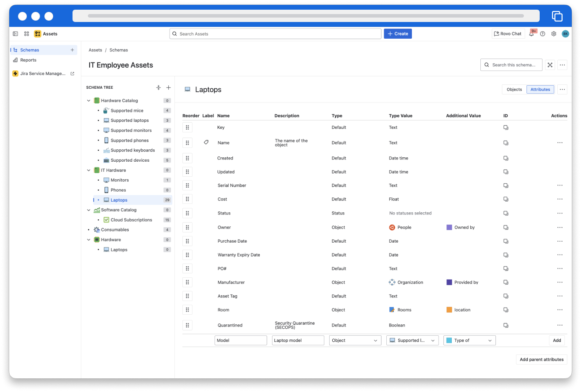
Task: Click the Add parent attributes button
Action: point(541,359)
